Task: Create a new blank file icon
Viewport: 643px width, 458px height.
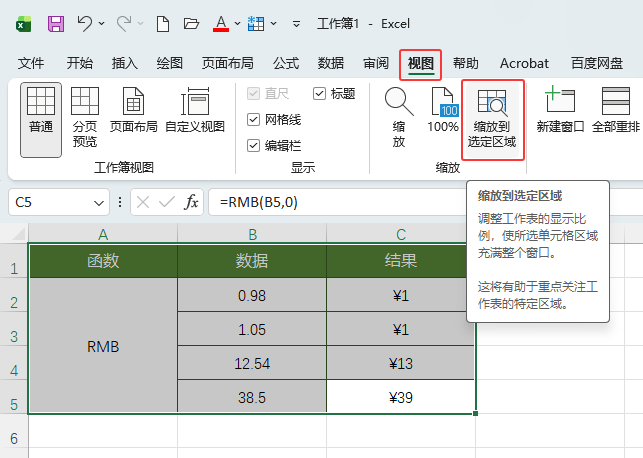Action: [163, 24]
